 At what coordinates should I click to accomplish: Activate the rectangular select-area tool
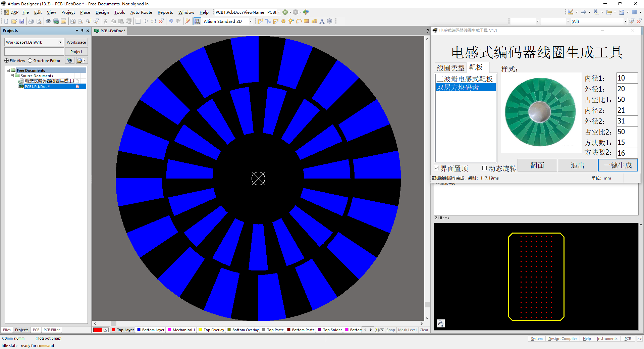pos(138,21)
